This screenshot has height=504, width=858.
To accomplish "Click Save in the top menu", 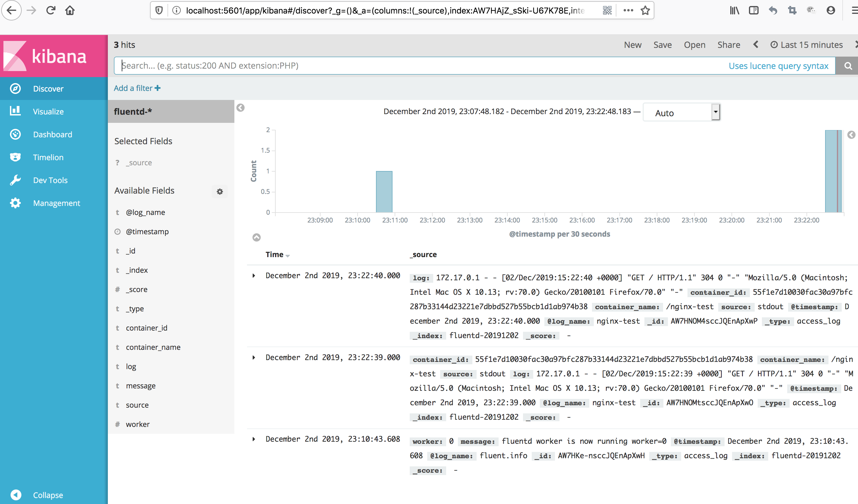I will (x=662, y=45).
